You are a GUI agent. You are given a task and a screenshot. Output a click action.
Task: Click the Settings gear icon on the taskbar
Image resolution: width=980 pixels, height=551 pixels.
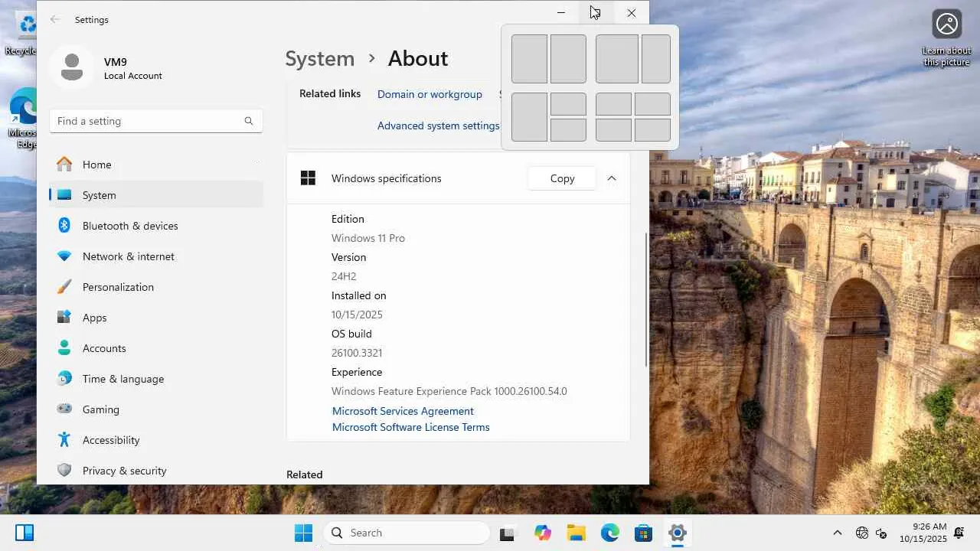coord(677,533)
